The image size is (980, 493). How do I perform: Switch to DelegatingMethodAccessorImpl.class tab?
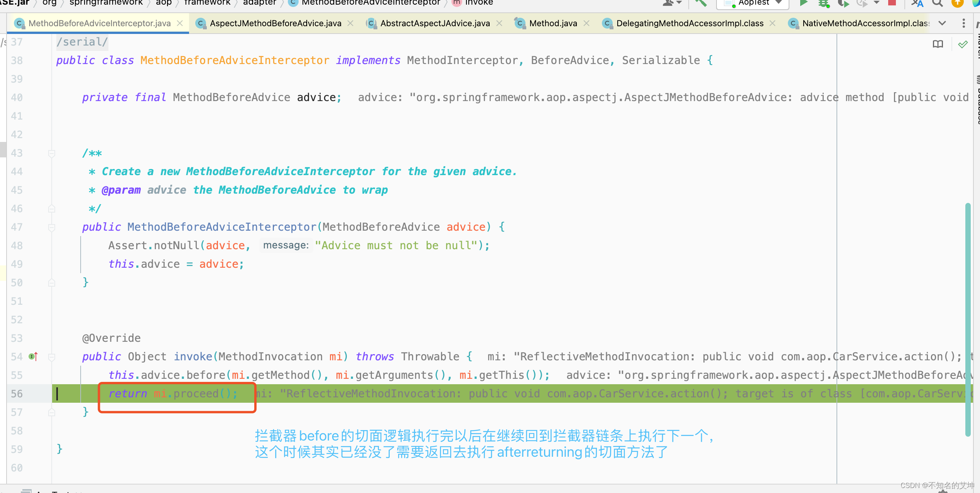coord(690,23)
